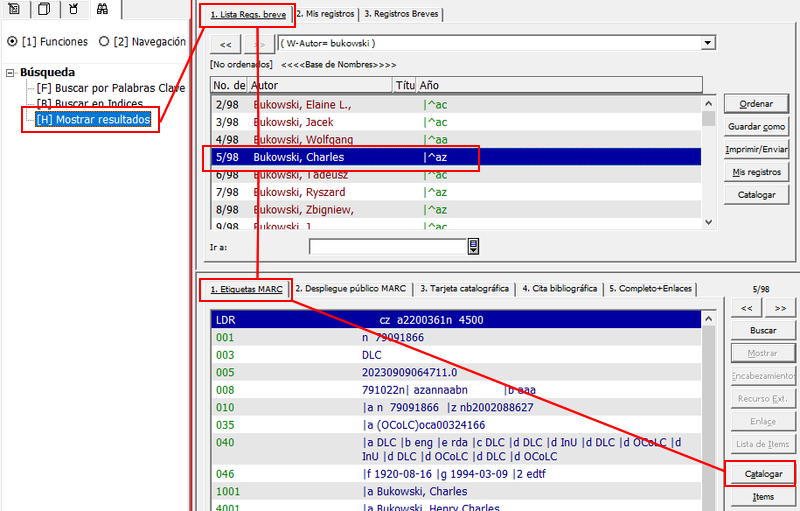Click in the 'Ir a' input field

[x=387, y=247]
